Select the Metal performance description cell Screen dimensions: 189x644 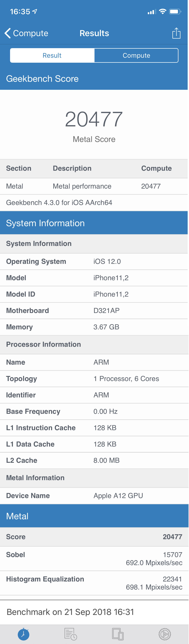click(82, 186)
